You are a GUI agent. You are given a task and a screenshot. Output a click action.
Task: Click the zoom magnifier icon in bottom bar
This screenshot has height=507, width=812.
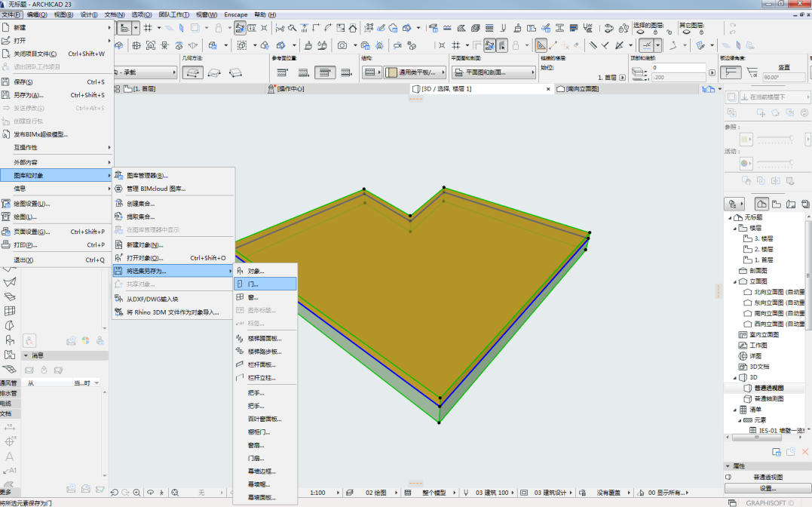tap(136, 493)
